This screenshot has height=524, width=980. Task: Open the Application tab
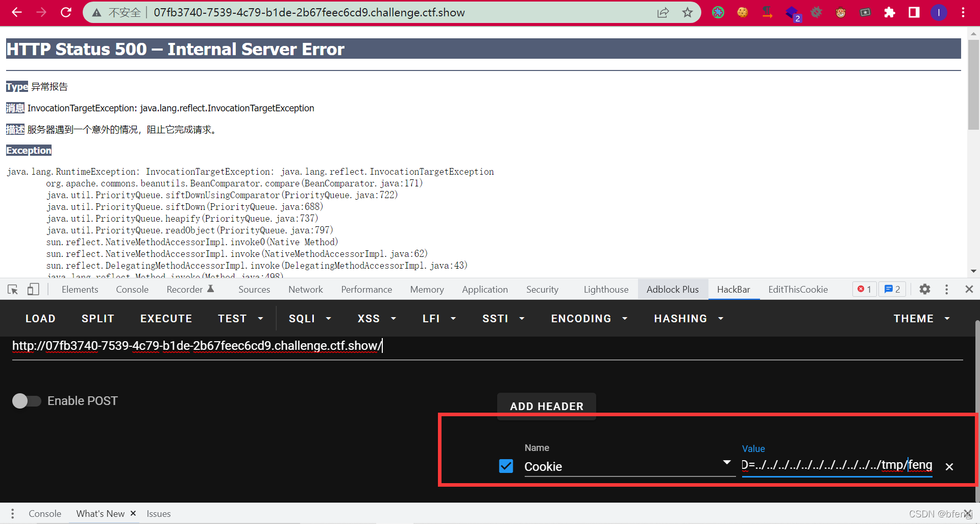point(485,290)
